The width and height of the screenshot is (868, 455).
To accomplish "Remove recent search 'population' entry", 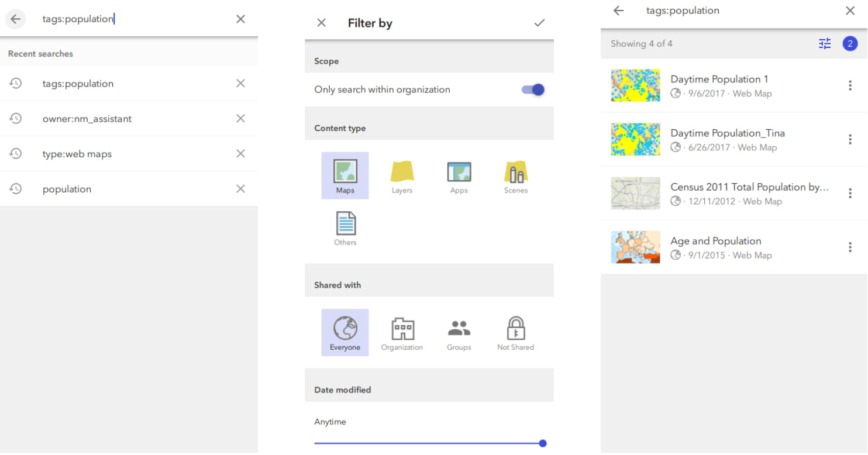I will click(x=240, y=189).
